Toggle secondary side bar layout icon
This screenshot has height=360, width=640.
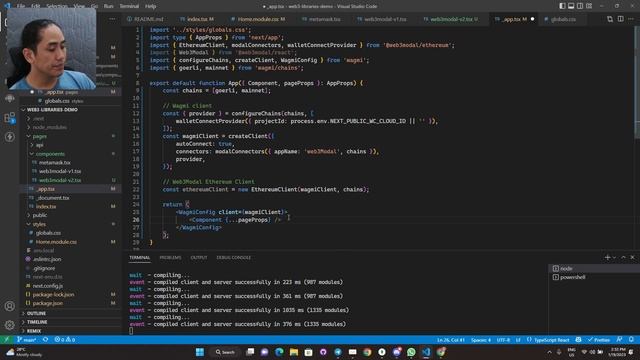coord(580,6)
